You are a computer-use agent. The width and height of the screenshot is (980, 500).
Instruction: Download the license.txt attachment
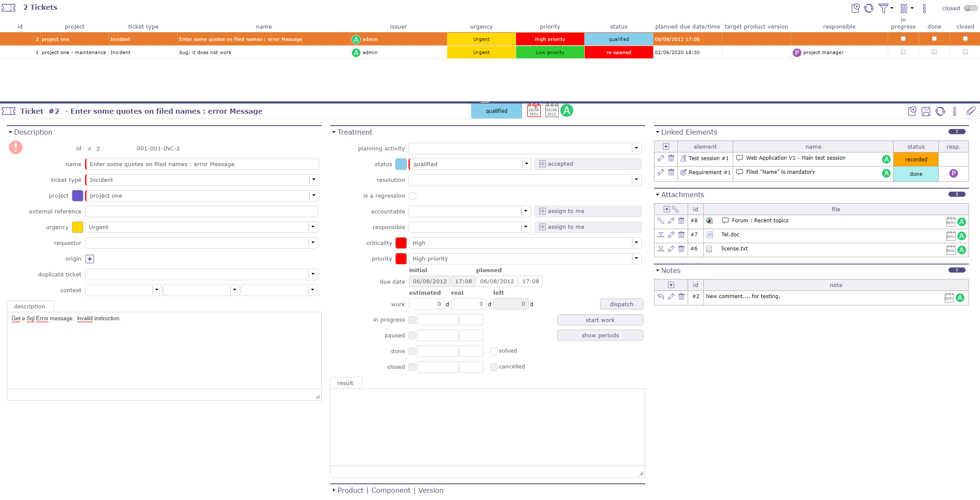[x=661, y=249]
